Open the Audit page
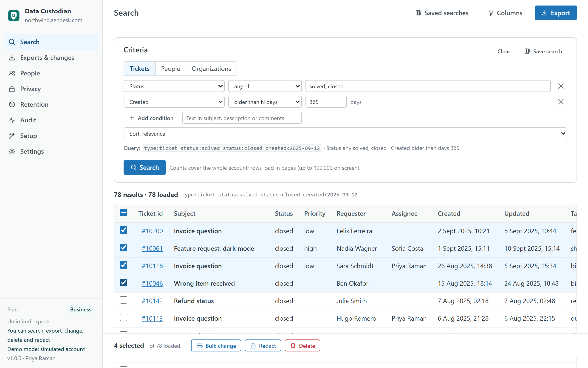The height and width of the screenshot is (368, 588). click(51, 120)
